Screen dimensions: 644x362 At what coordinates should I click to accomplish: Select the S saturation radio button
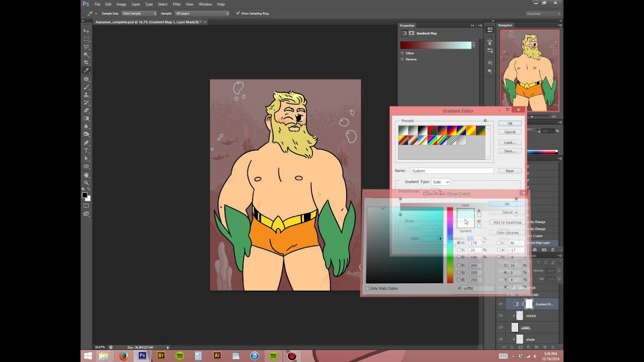tap(458, 250)
